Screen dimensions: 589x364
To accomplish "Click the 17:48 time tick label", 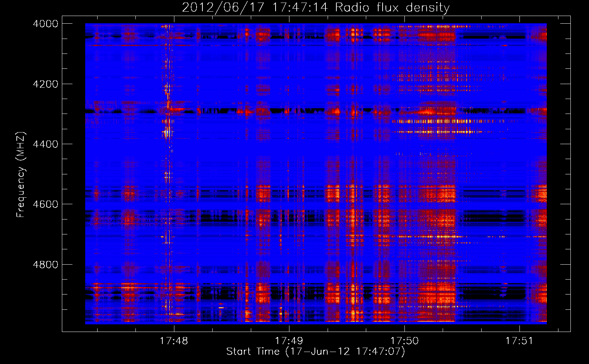I will coord(174,341).
